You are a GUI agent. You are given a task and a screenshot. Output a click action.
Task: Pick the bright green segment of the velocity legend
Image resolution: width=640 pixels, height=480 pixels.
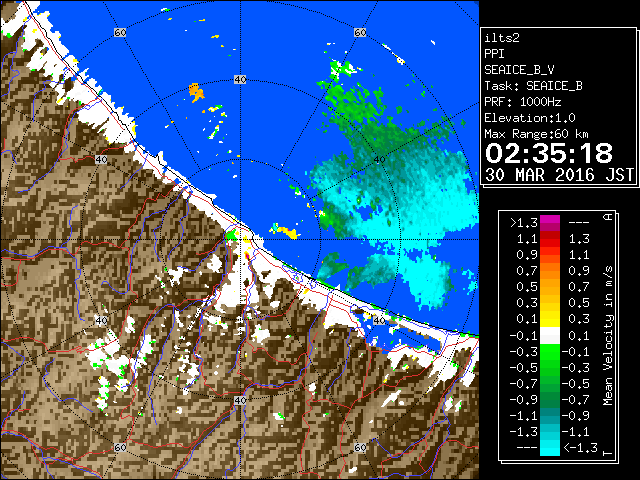[x=550, y=352]
